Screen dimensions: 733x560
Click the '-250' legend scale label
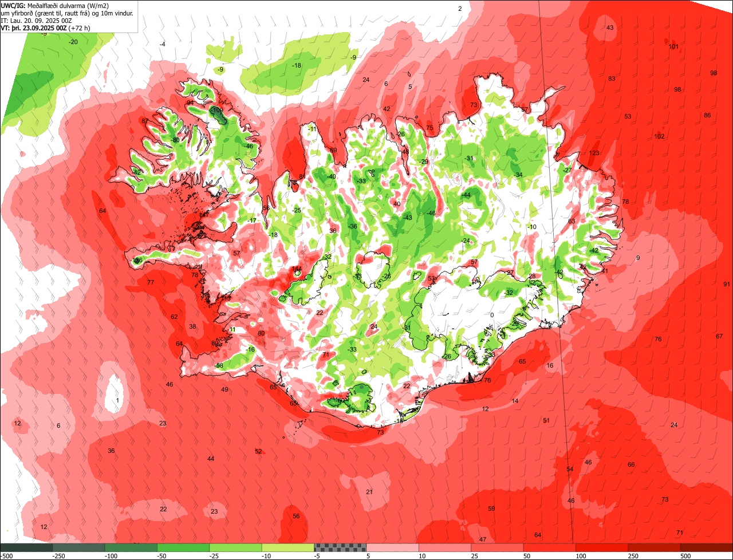(x=58, y=555)
